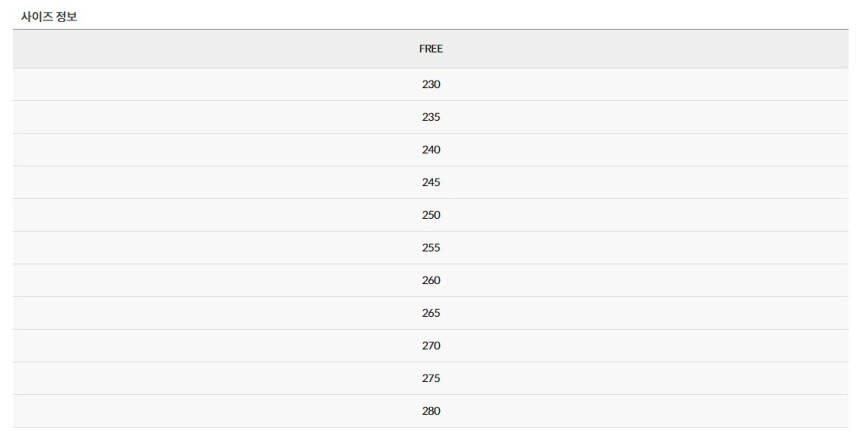
Task: Choose the 280 size row
Action: point(431,411)
